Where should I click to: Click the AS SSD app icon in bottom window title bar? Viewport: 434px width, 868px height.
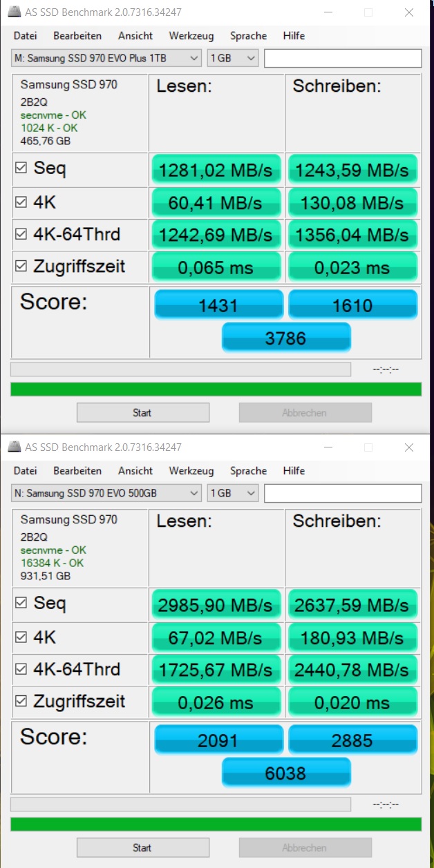[x=13, y=447]
